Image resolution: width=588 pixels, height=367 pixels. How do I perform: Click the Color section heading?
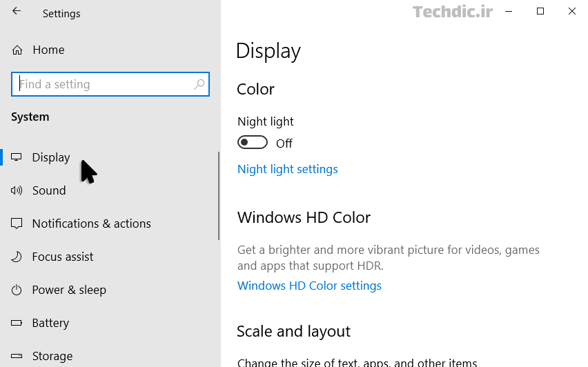pos(256,89)
